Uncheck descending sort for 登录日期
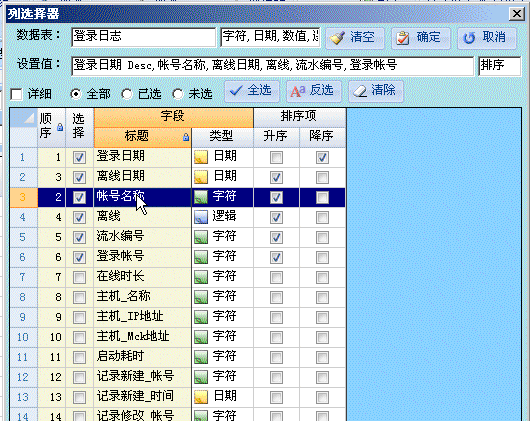 coord(322,157)
